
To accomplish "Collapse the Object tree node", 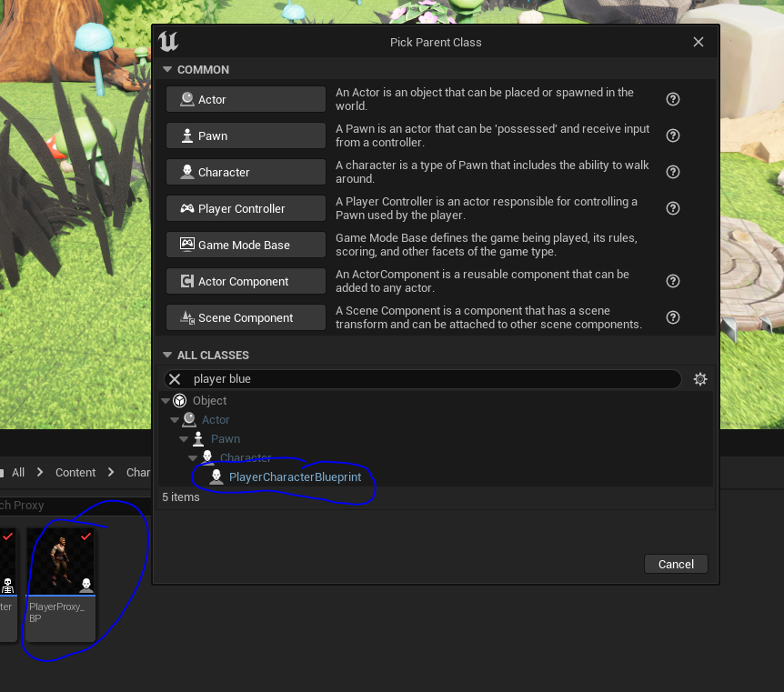I will pos(166,401).
